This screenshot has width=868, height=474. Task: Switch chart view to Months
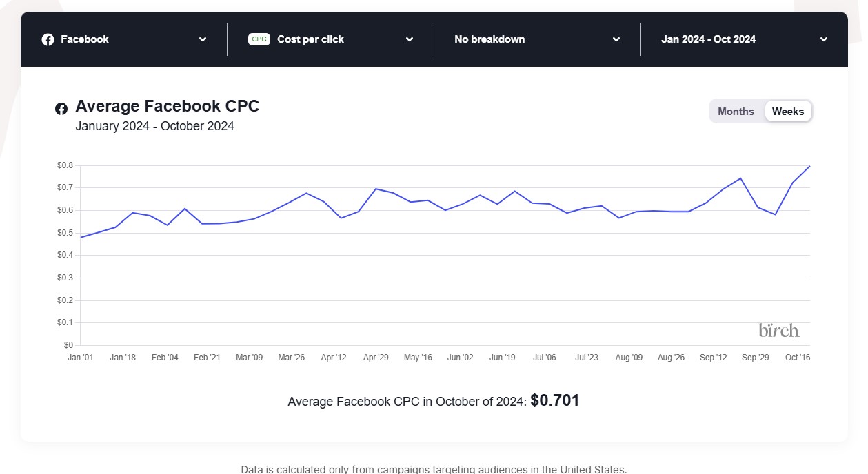[x=736, y=111]
